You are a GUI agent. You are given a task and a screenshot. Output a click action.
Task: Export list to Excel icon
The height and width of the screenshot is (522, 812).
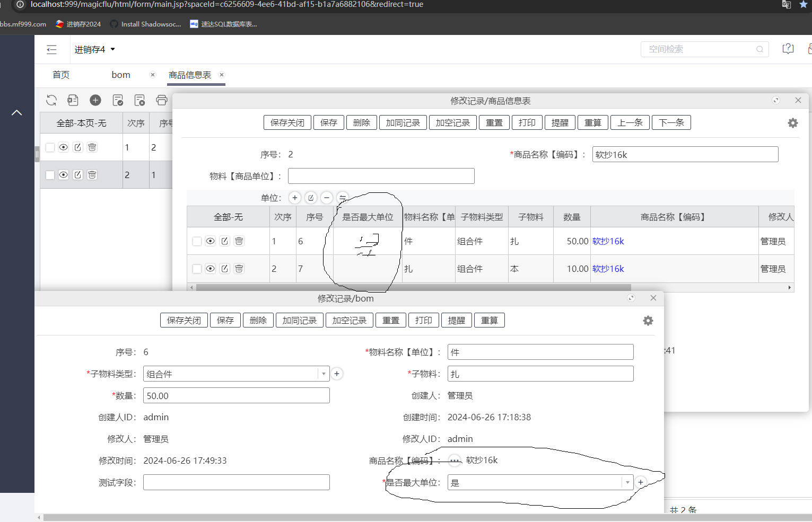click(73, 100)
